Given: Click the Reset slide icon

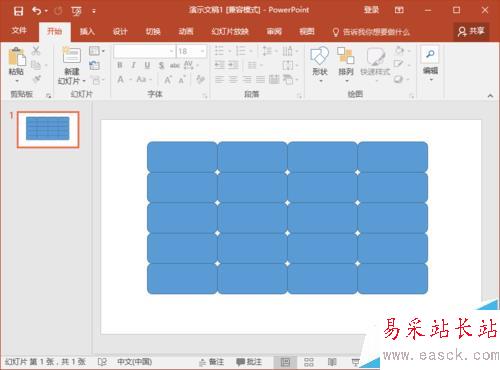Looking at the screenshot, I should 95,65.
